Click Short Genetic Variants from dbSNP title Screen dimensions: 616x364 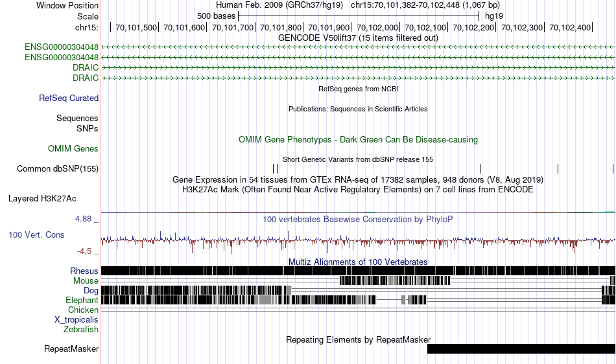(358, 159)
